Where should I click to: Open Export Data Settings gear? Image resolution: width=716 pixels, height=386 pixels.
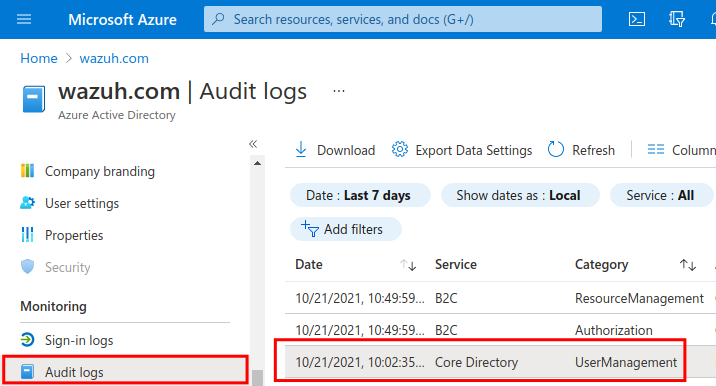click(400, 149)
